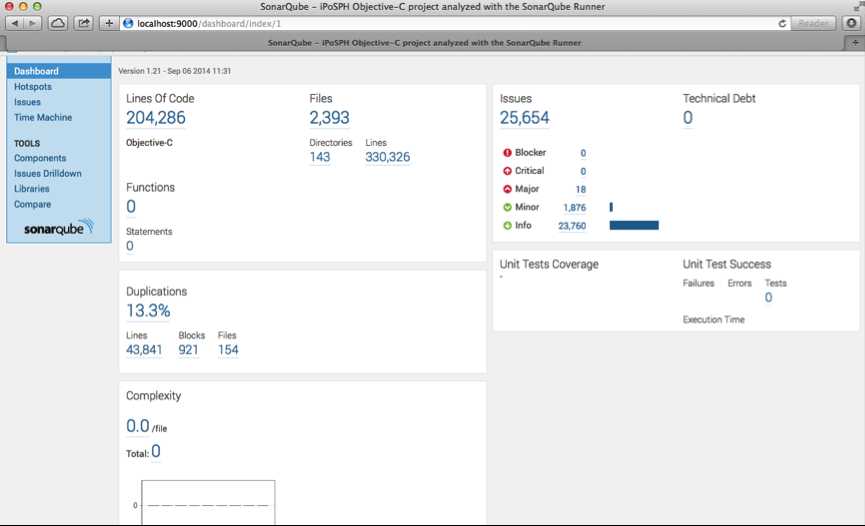The width and height of the screenshot is (865, 526).
Task: Select the SonarQube iPoSPH browser tab
Action: pyautogui.click(x=424, y=42)
